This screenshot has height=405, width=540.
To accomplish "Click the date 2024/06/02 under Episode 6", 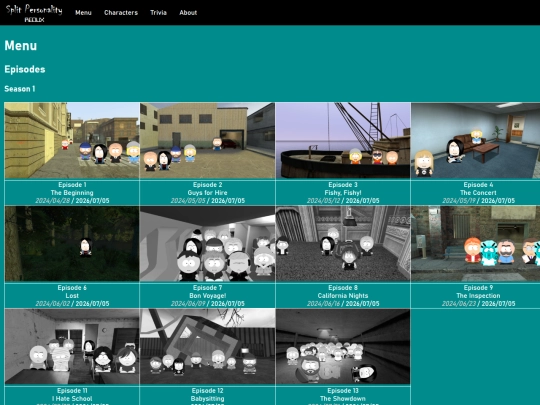I will 52,304.
